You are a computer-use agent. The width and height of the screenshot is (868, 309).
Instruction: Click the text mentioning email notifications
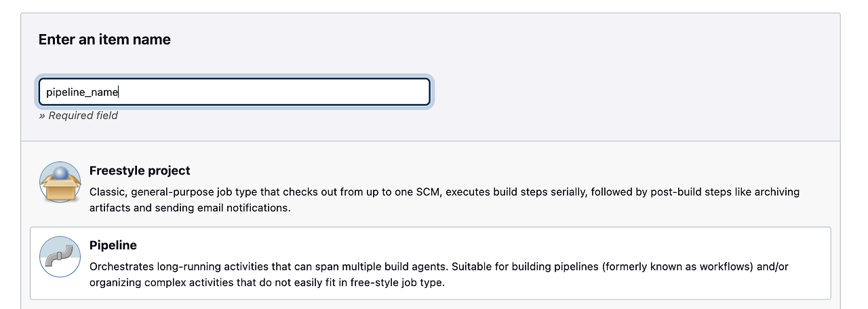click(x=232, y=208)
